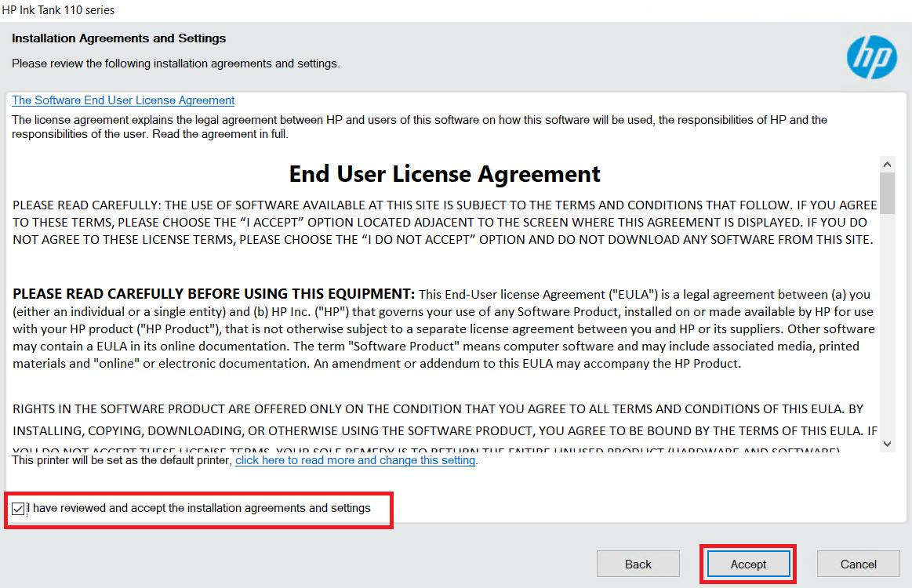Toggle the accept installation agreements checkbox
The height and width of the screenshot is (588, 912).
[18, 509]
